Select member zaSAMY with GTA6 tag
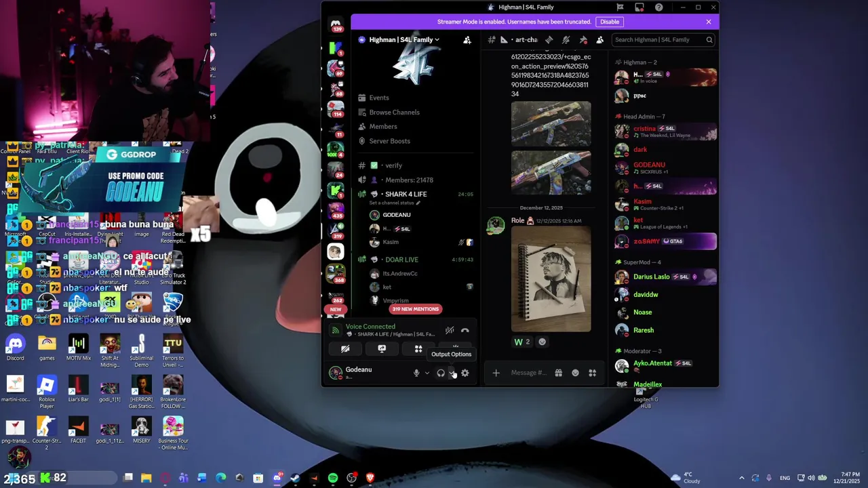868x488 pixels. [x=665, y=241]
